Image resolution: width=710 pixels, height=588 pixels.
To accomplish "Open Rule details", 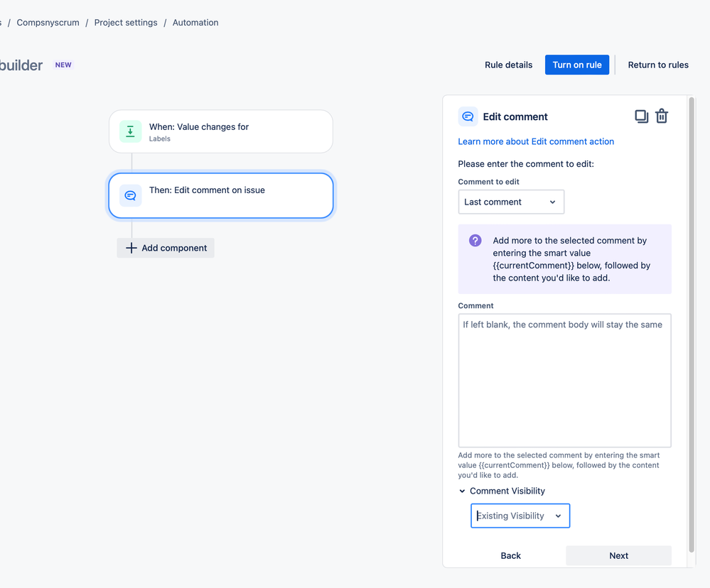I will 508,65.
